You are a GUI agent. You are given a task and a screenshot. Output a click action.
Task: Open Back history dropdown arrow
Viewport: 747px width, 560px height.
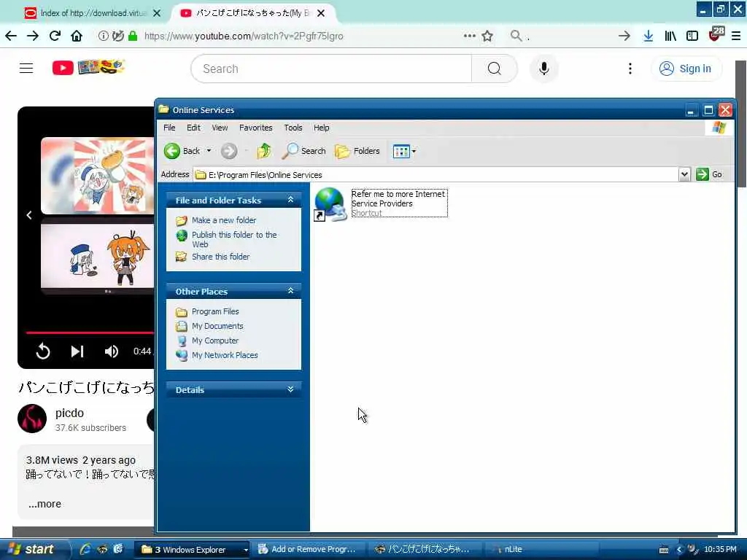coord(209,151)
